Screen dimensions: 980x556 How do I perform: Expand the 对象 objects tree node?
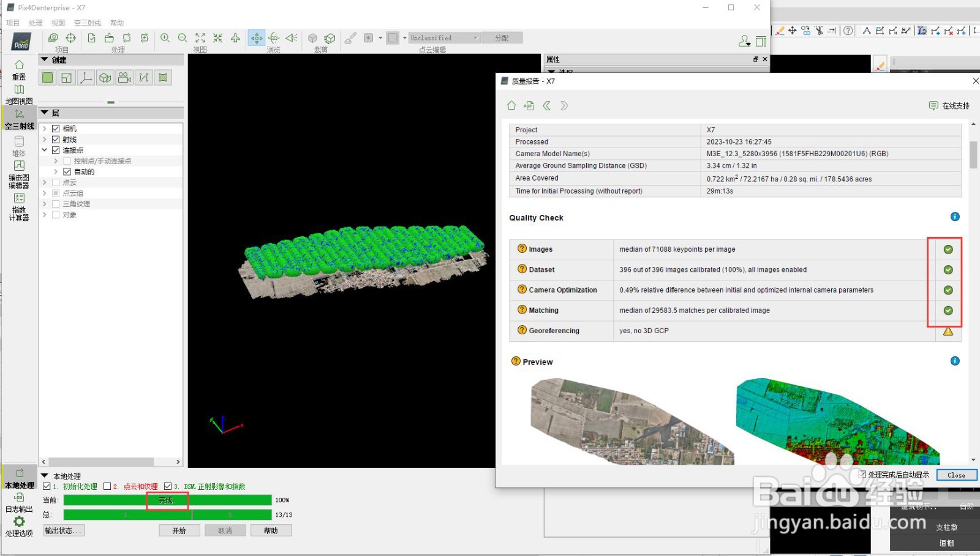tap(45, 215)
